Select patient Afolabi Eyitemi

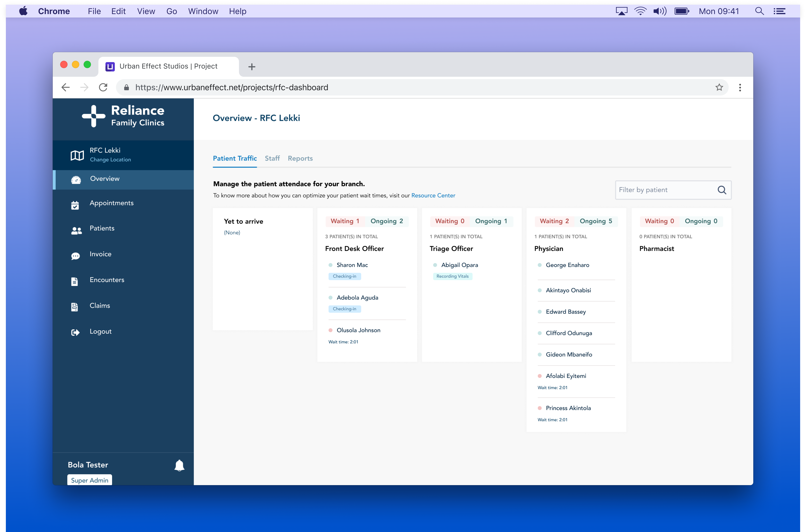click(566, 376)
